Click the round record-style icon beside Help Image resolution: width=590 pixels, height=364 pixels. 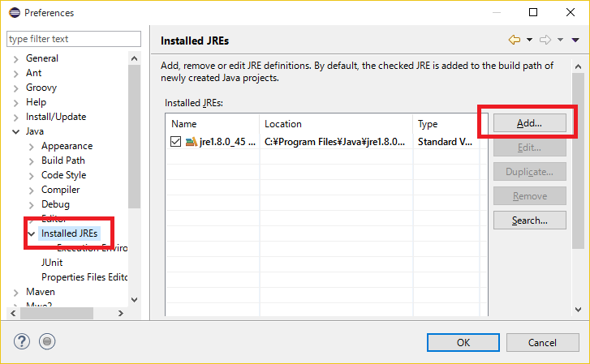(47, 341)
